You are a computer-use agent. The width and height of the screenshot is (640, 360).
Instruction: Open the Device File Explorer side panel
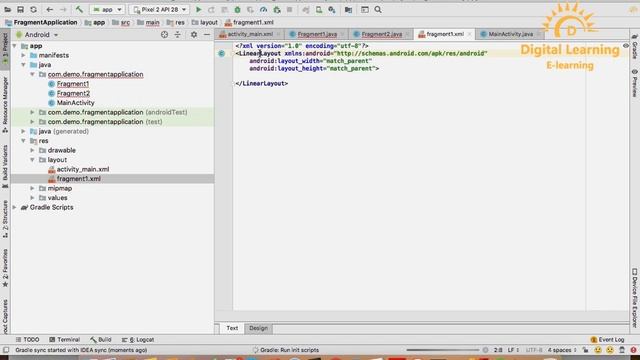click(635, 298)
